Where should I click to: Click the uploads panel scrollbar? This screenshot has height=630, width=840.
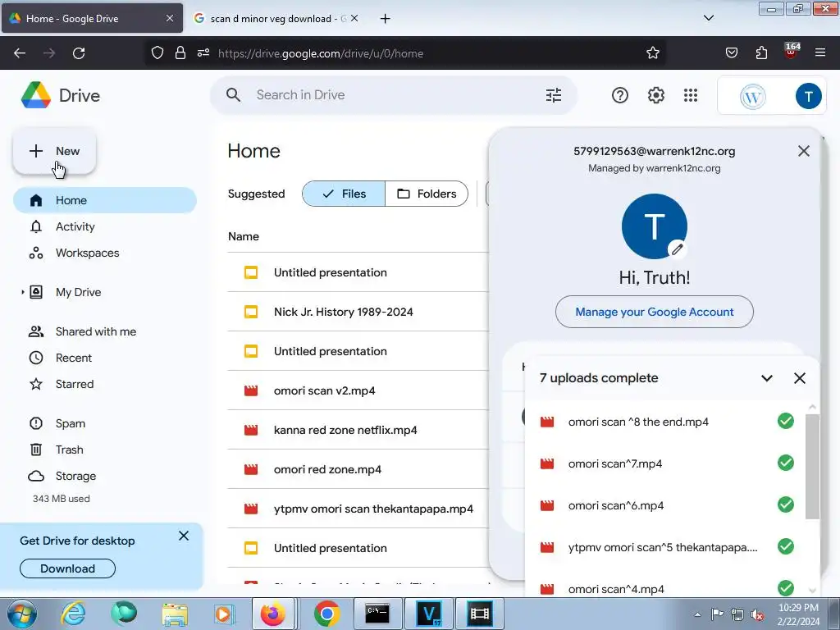pos(812,466)
